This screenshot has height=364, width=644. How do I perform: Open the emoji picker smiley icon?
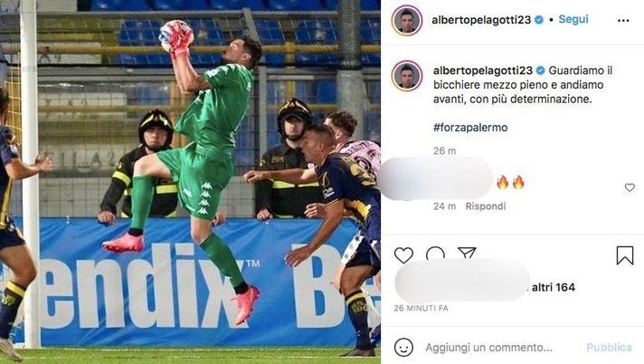point(403,348)
